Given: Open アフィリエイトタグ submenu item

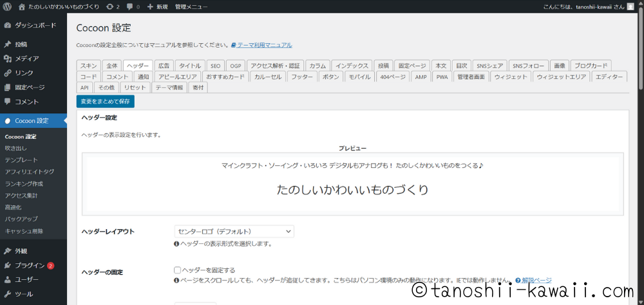Looking at the screenshot, I should (x=30, y=172).
